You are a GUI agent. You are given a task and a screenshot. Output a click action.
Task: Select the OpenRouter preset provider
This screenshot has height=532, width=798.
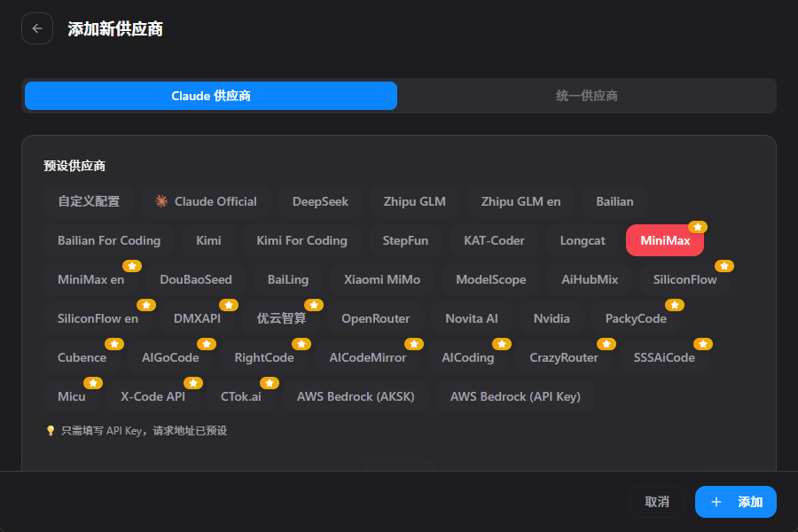point(376,318)
